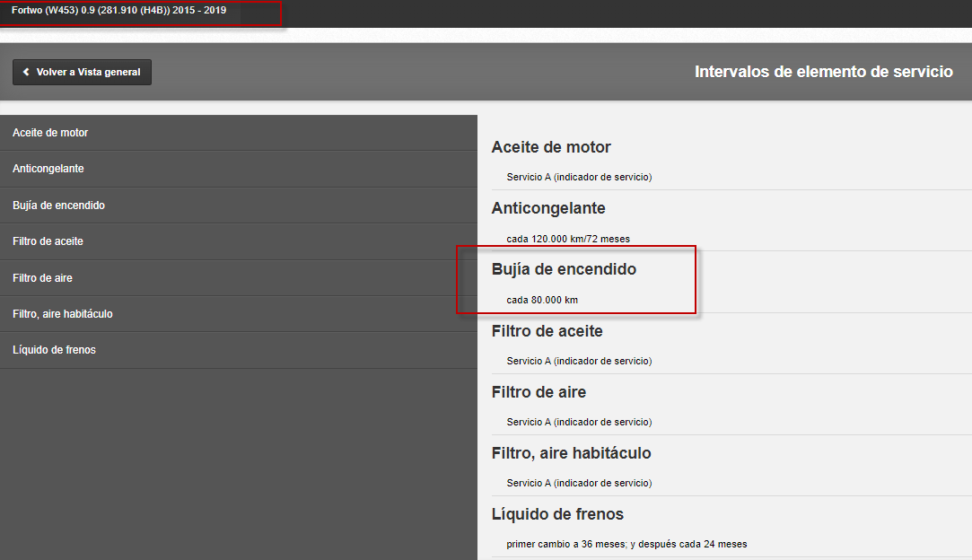Click Líquido de frenos content heading
The width and height of the screenshot is (972, 560).
558,514
